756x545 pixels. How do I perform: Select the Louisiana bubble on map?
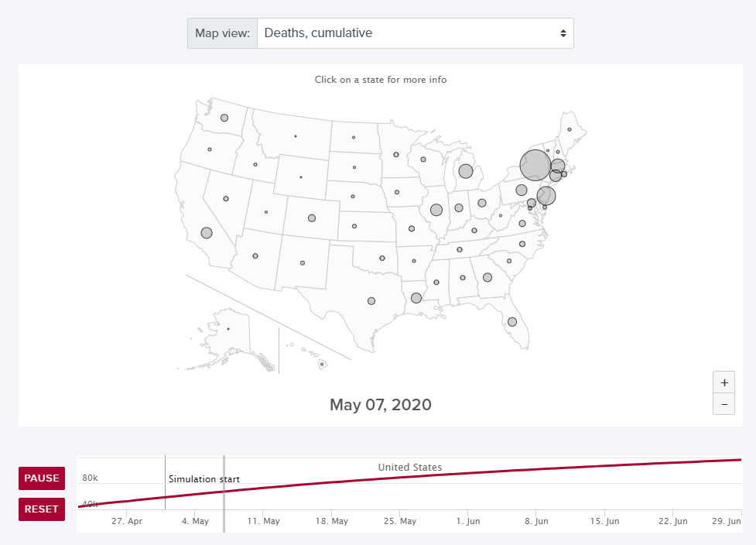416,298
